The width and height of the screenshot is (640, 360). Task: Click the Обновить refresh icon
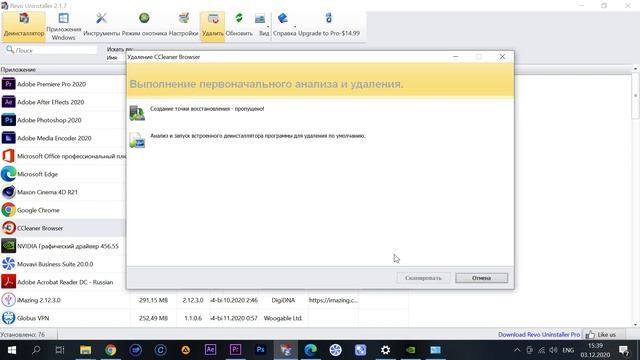point(239,18)
